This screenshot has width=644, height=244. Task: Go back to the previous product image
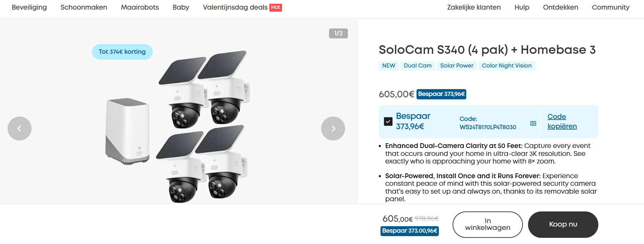click(20, 129)
